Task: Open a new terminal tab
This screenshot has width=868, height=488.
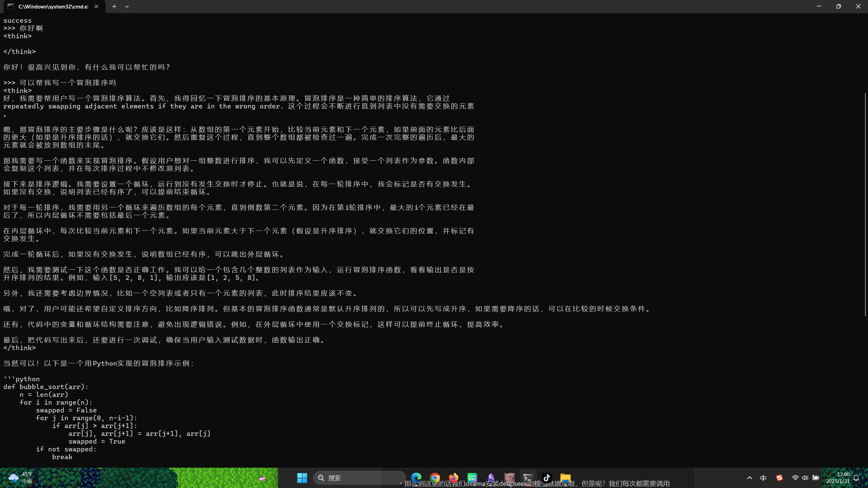Action: (x=114, y=6)
